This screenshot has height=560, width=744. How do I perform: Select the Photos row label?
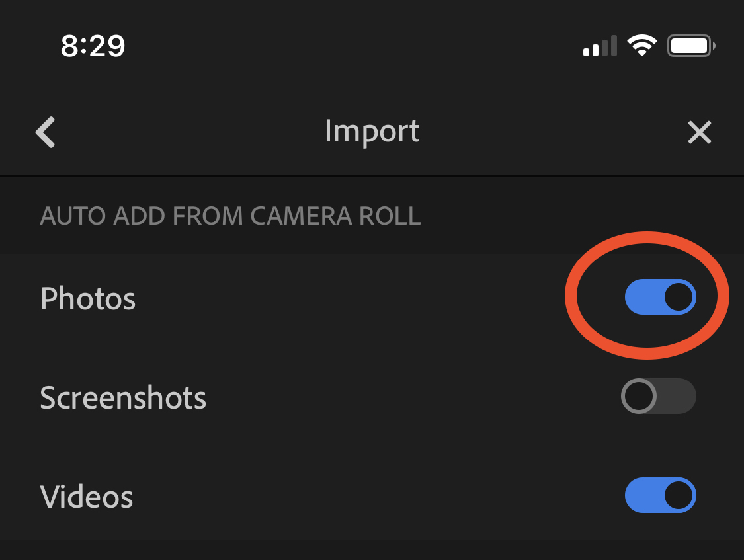coord(88,299)
